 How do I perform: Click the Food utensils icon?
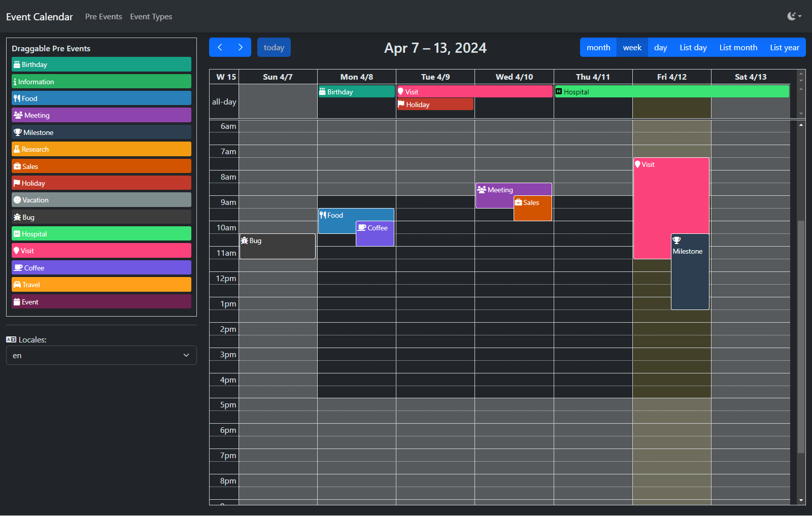(x=17, y=98)
